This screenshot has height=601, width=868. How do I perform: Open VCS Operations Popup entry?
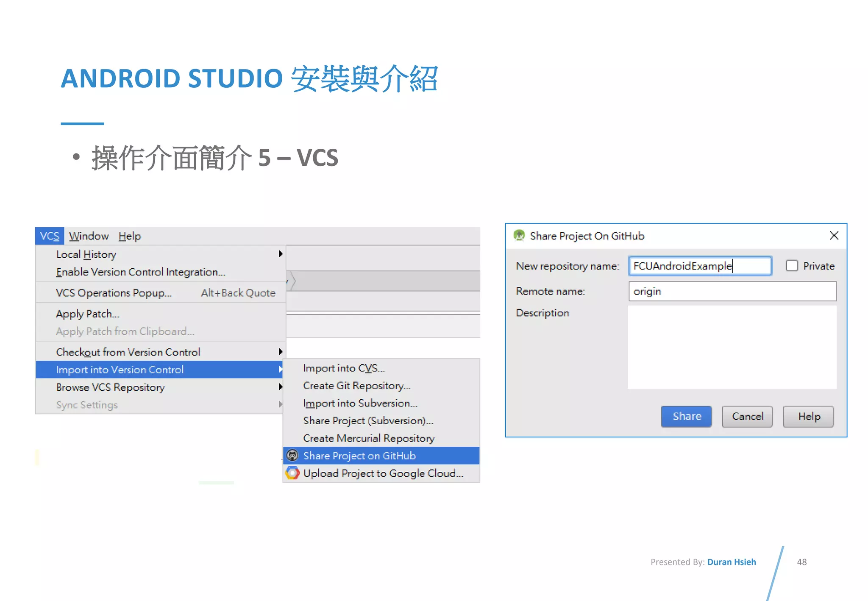click(161, 293)
